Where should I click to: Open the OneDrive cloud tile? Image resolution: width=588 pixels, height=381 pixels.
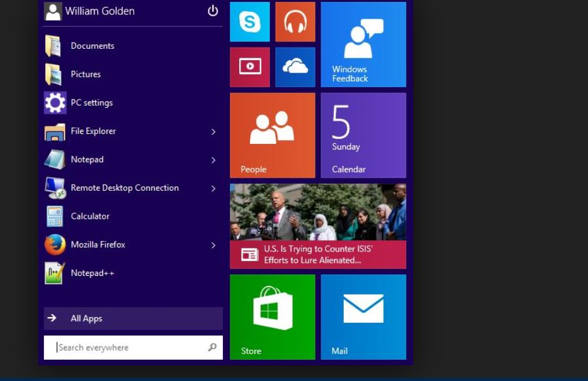(295, 67)
